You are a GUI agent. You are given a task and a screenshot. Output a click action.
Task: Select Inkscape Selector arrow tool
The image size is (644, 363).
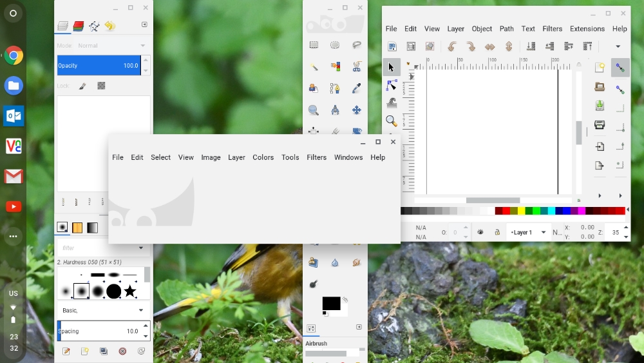coord(392,67)
